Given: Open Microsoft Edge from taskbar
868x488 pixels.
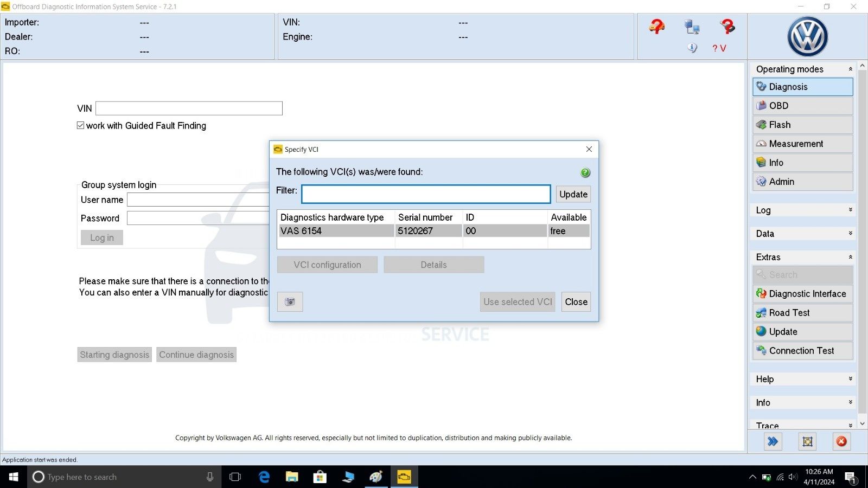Looking at the screenshot, I should [x=264, y=477].
